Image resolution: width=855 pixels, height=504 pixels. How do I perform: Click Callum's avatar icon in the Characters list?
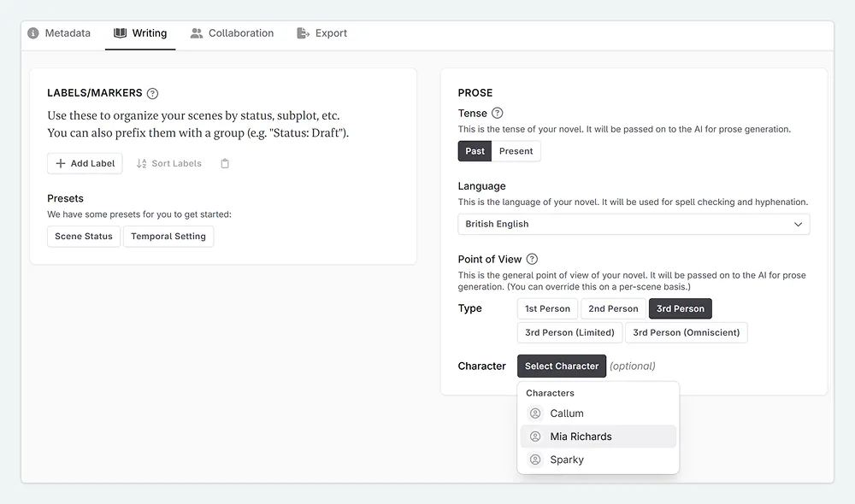[535, 413]
